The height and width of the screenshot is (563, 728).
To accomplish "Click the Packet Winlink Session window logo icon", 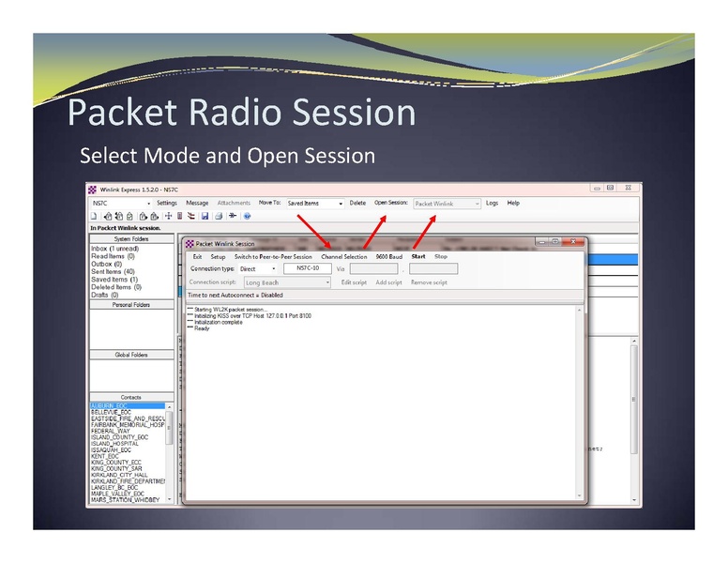I will [190, 244].
